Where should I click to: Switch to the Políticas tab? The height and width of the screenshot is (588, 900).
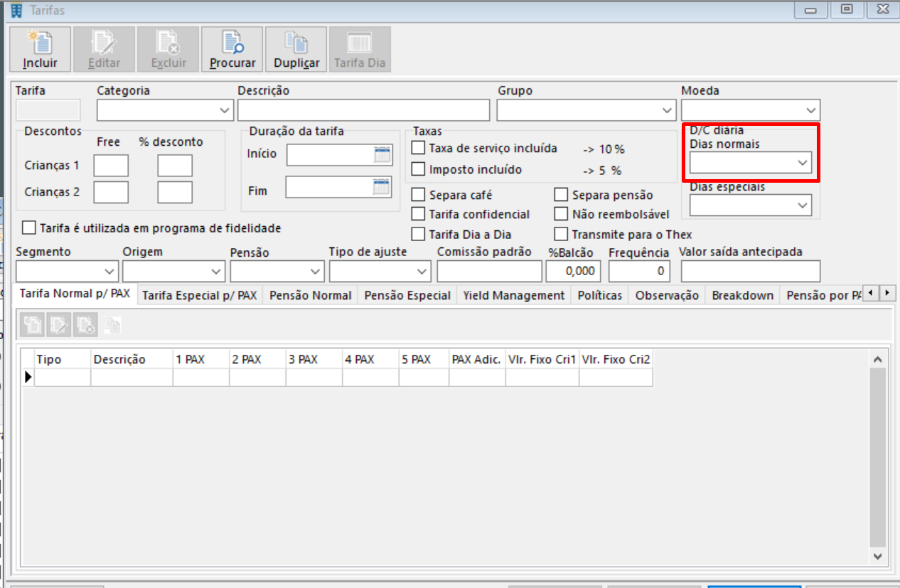[600, 296]
